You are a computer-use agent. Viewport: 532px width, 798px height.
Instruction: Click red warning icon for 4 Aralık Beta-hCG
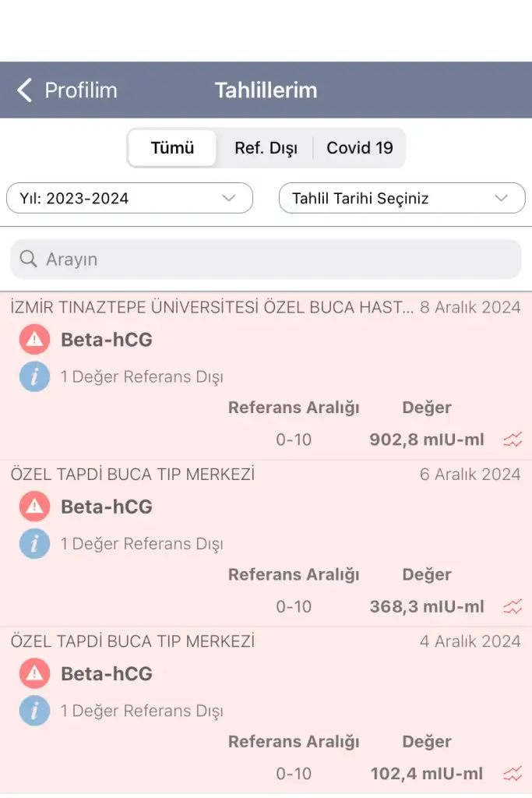34,674
